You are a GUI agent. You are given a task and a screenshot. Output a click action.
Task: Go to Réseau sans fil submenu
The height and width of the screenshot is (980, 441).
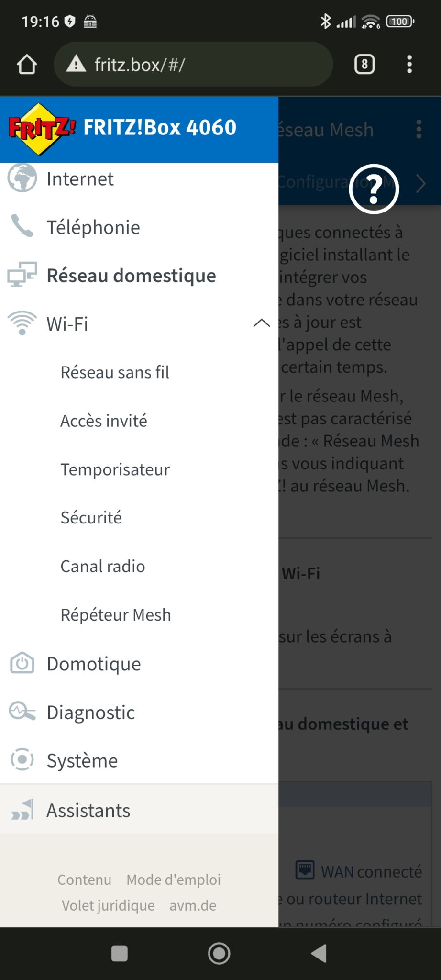click(x=115, y=372)
